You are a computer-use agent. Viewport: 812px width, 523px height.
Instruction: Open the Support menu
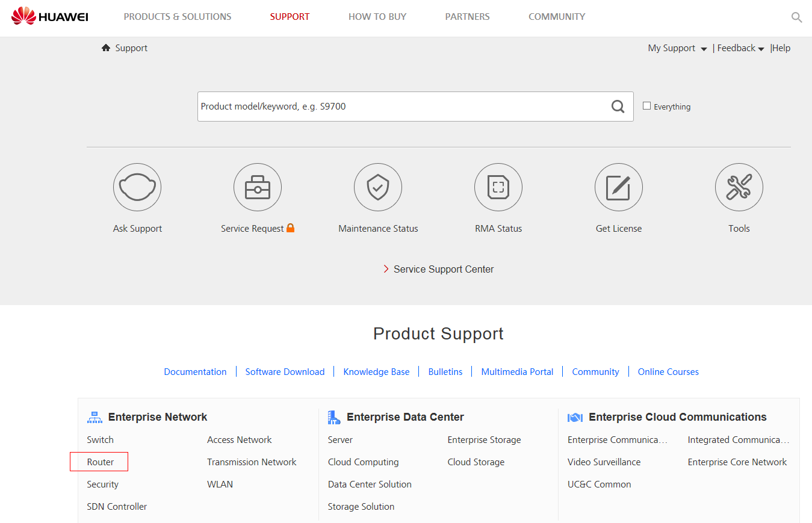pos(290,17)
